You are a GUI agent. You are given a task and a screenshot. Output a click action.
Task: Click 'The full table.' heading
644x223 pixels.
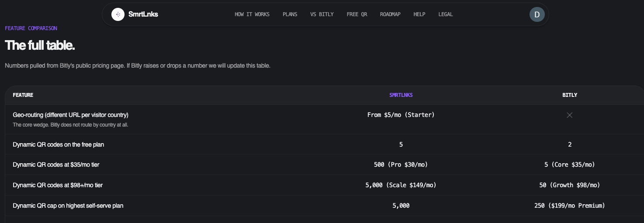point(40,45)
